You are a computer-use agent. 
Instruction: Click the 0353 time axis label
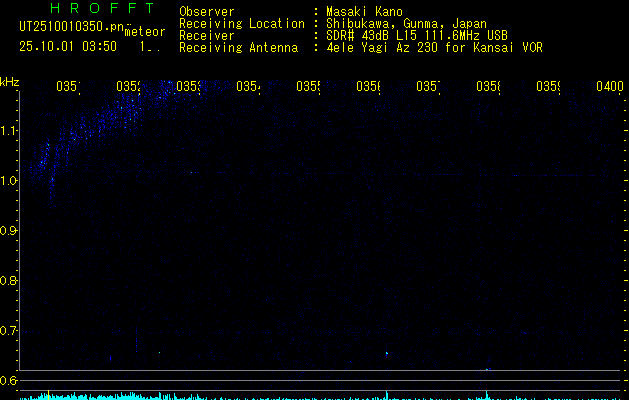click(188, 86)
